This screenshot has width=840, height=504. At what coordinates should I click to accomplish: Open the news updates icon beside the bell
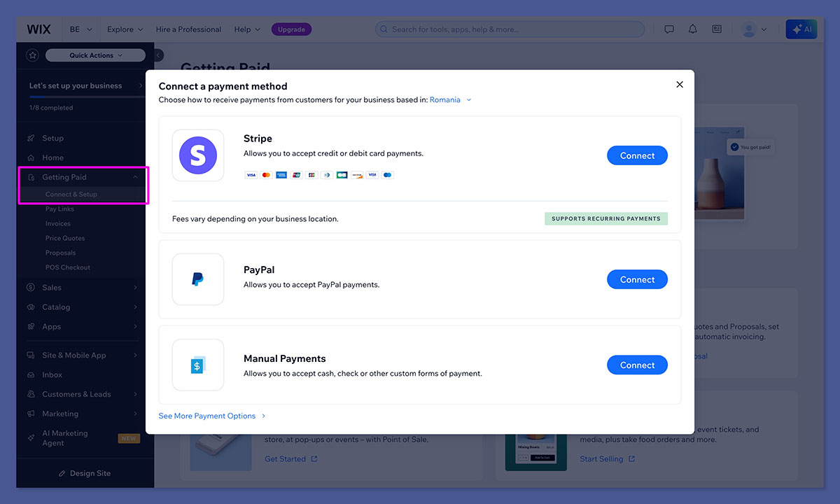(x=717, y=29)
